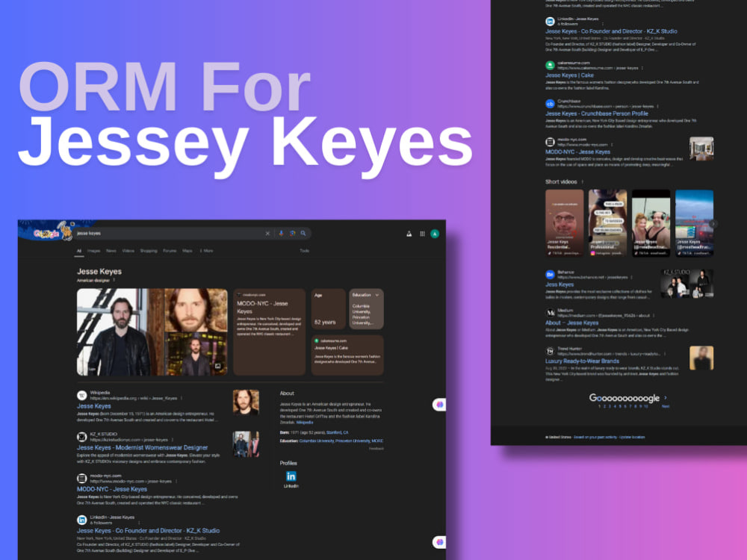Open the MODO-NYC knowledge card
This screenshot has width=747, height=560.
[269, 332]
